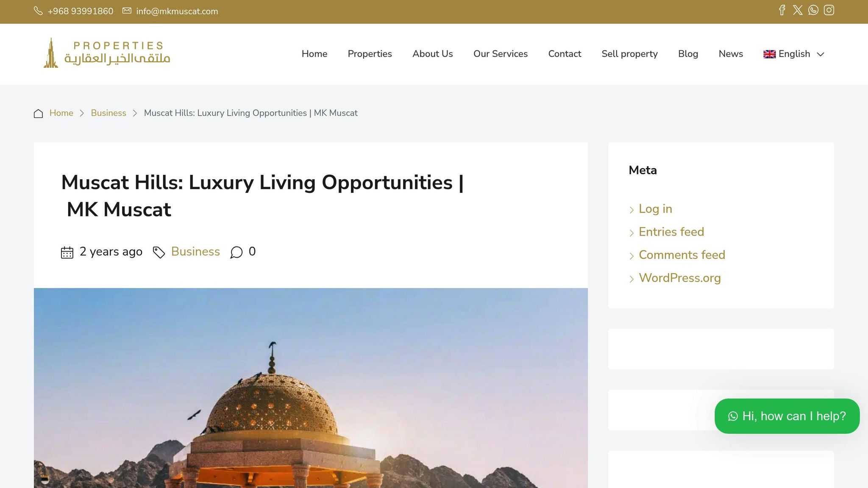Click the breadcrumb house icon
The height and width of the screenshot is (488, 868).
[x=38, y=114]
